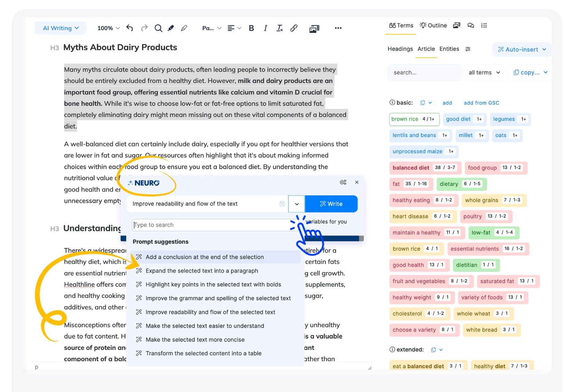Image resolution: width=574 pixels, height=392 pixels.
Task: Choose 'Highlight key points' suggestion
Action: [215, 284]
